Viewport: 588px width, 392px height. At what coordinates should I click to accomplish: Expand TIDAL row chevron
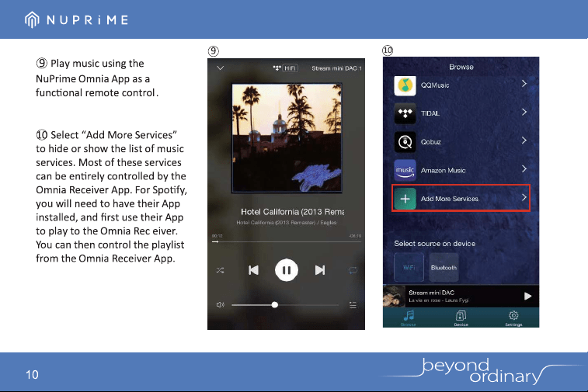pyautogui.click(x=524, y=112)
